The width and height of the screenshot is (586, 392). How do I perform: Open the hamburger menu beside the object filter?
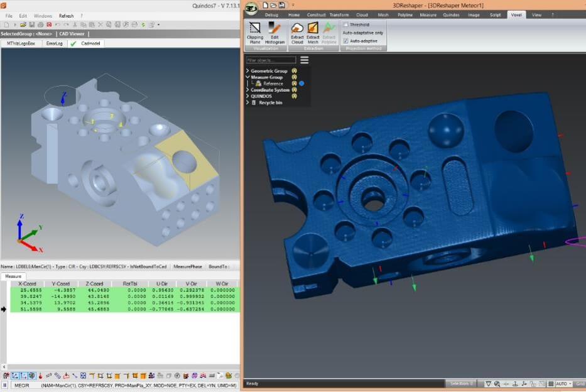pos(305,60)
